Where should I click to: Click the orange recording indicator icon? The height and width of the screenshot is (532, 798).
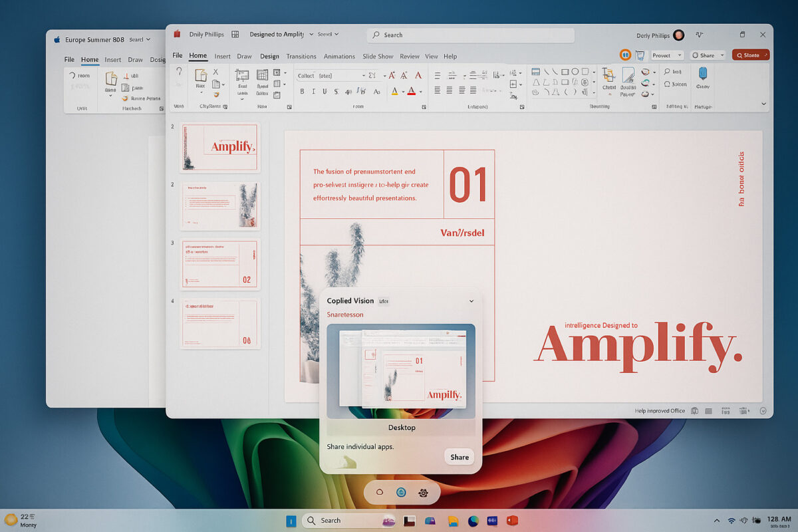click(x=625, y=55)
